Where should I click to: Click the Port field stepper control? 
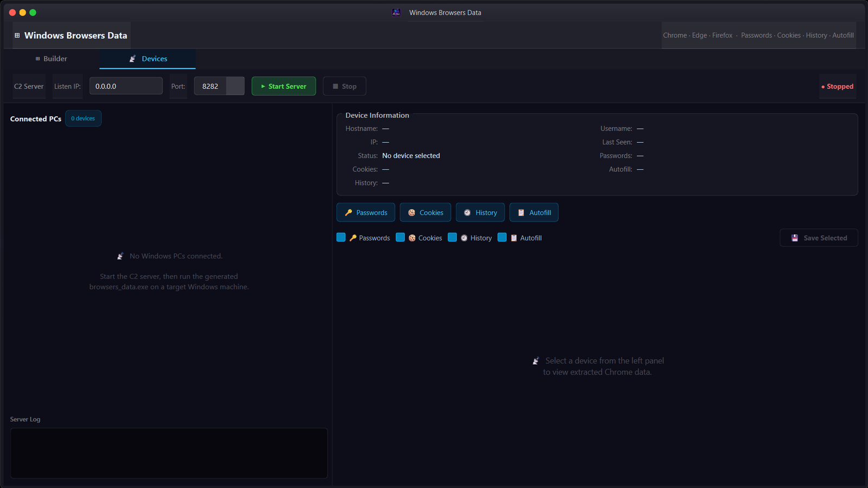click(235, 86)
